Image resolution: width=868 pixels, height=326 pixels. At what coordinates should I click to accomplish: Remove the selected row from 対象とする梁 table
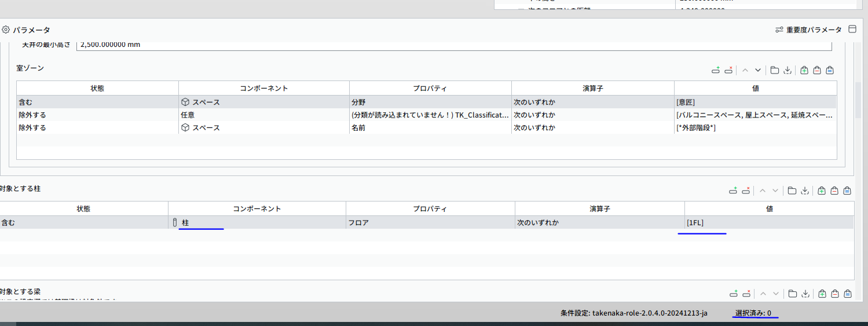coord(746,294)
